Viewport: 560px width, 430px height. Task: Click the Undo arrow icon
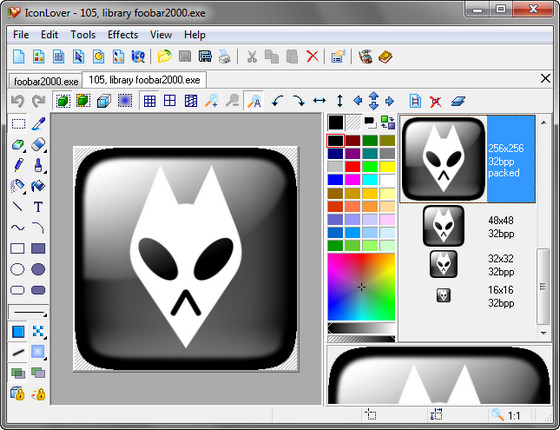pos(18,101)
